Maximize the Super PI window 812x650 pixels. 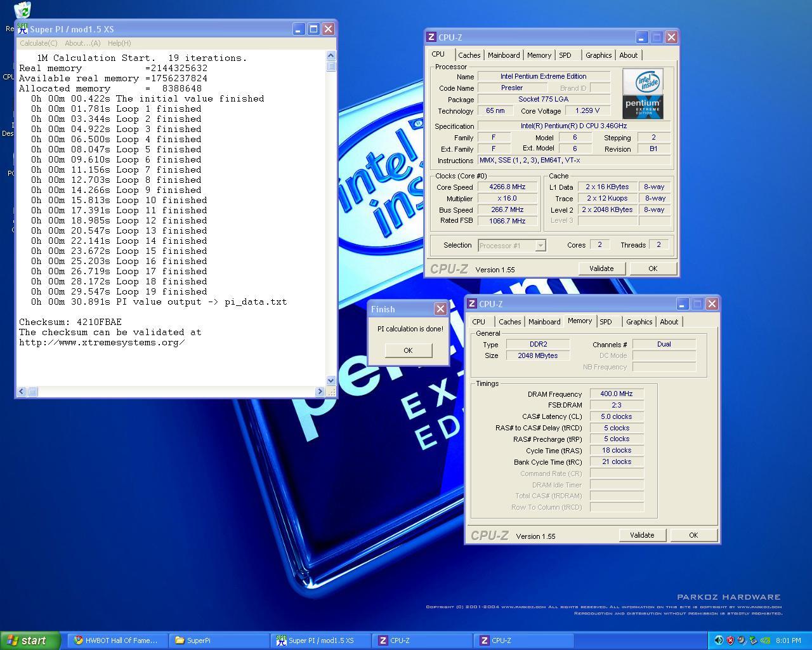313,29
